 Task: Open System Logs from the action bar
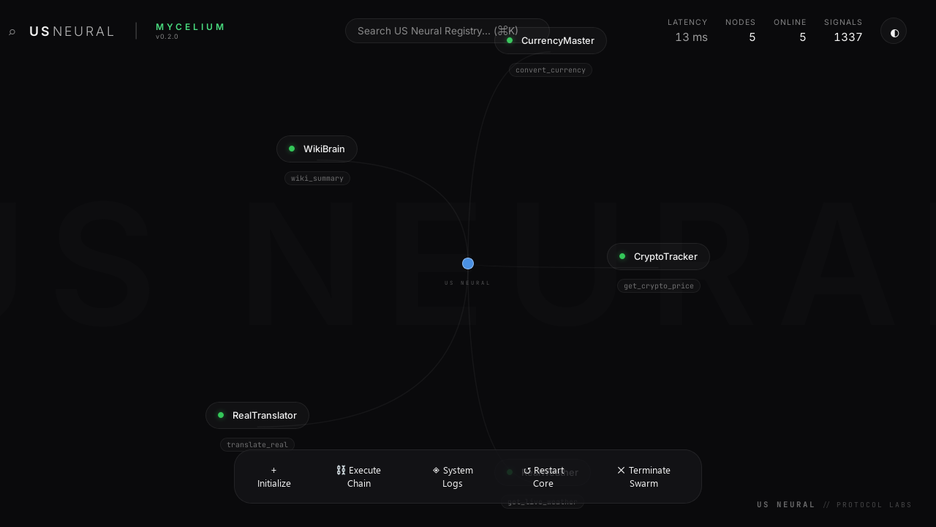[452, 476]
